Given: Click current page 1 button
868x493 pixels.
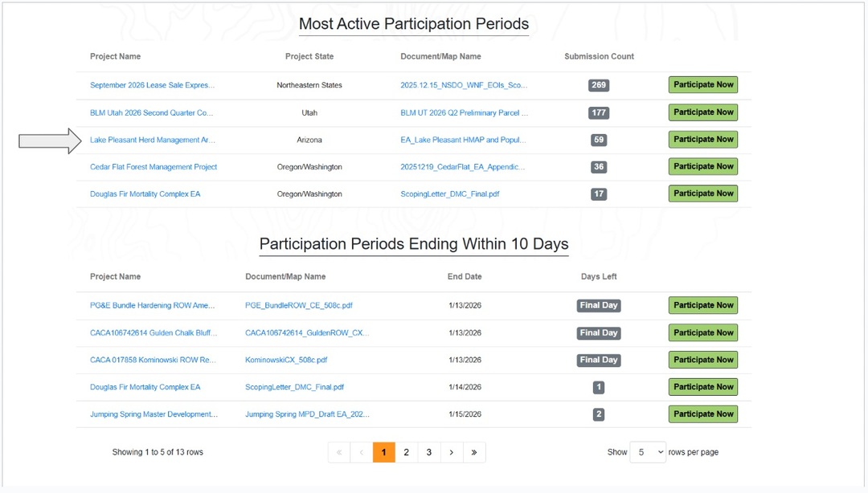Looking at the screenshot, I should pyautogui.click(x=384, y=453).
